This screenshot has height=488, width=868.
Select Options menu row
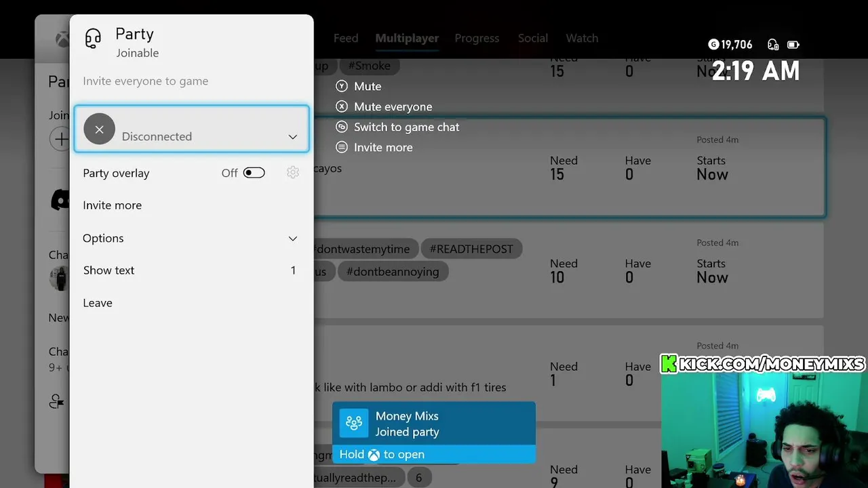[x=191, y=238]
